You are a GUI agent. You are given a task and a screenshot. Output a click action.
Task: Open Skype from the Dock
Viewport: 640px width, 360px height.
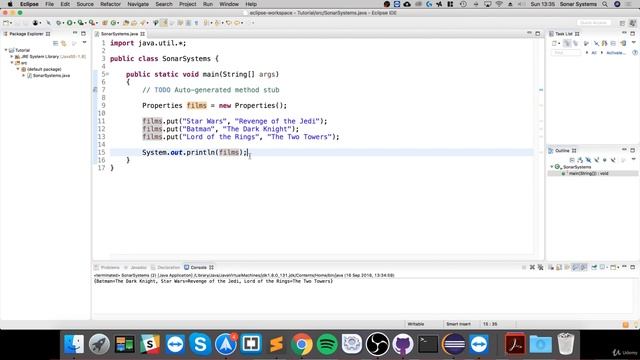(x=200, y=344)
